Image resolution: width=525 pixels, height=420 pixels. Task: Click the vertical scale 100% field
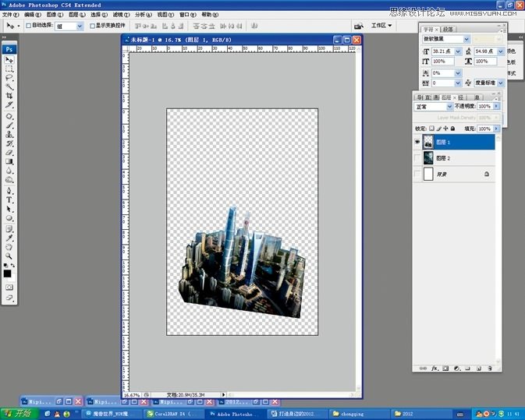pyautogui.click(x=443, y=62)
